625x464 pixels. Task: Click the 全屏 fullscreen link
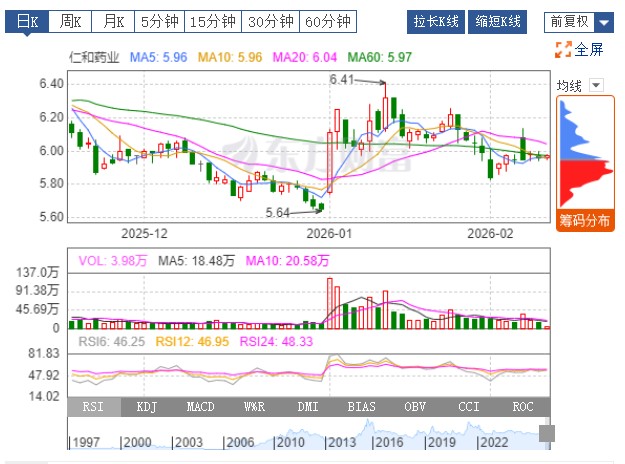tap(589, 49)
